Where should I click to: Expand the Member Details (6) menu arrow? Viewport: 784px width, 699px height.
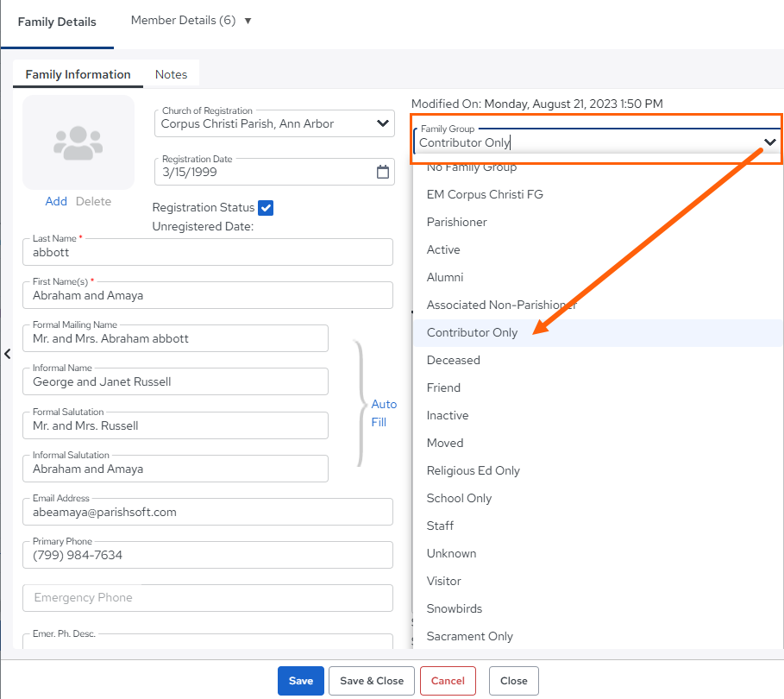click(248, 21)
